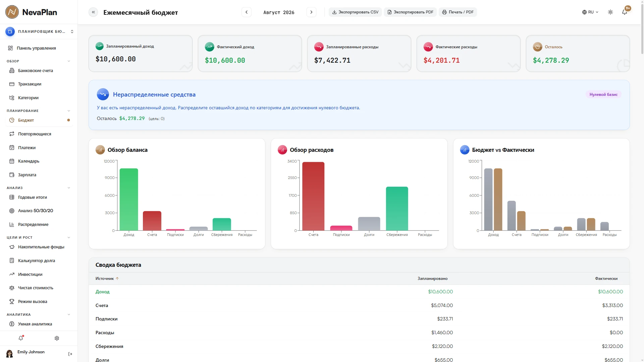Image resolution: width=644 pixels, height=362 pixels.
Task: Click Накопительные фонды piggy icon
Action: [12, 247]
